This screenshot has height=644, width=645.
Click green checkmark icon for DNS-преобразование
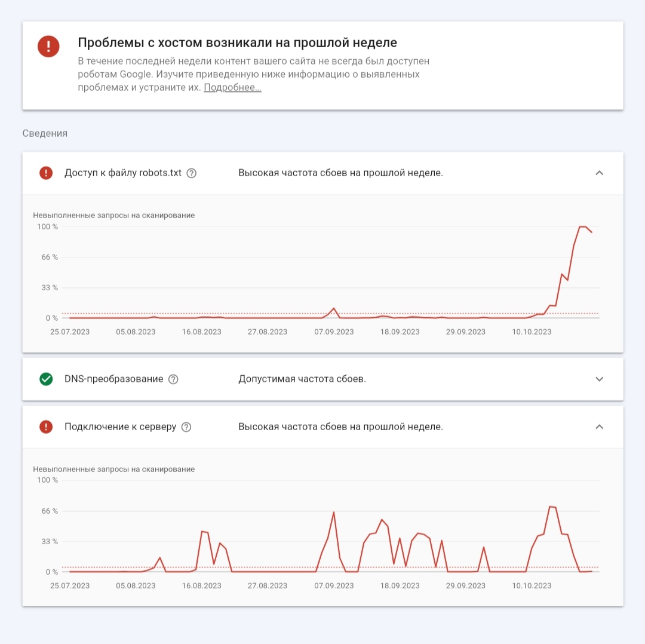tap(46, 379)
